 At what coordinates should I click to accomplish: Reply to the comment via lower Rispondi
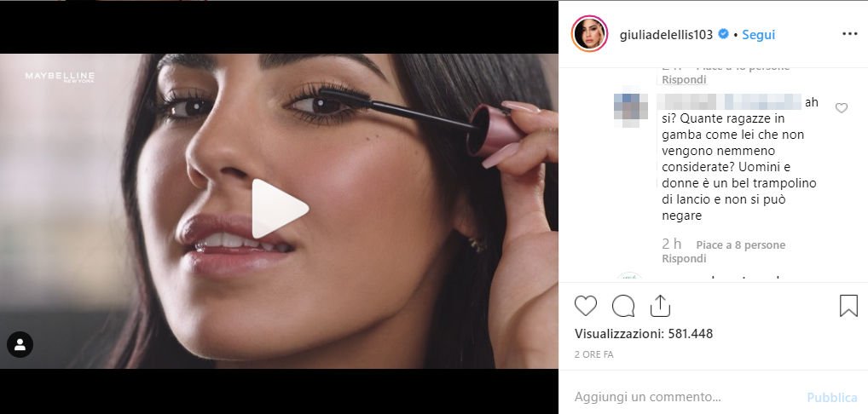[x=684, y=259]
